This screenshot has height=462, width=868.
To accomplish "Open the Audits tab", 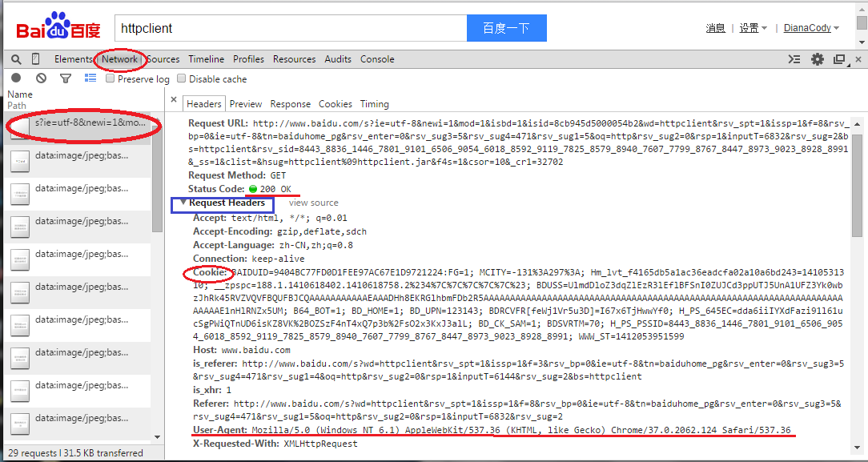I will [x=338, y=59].
